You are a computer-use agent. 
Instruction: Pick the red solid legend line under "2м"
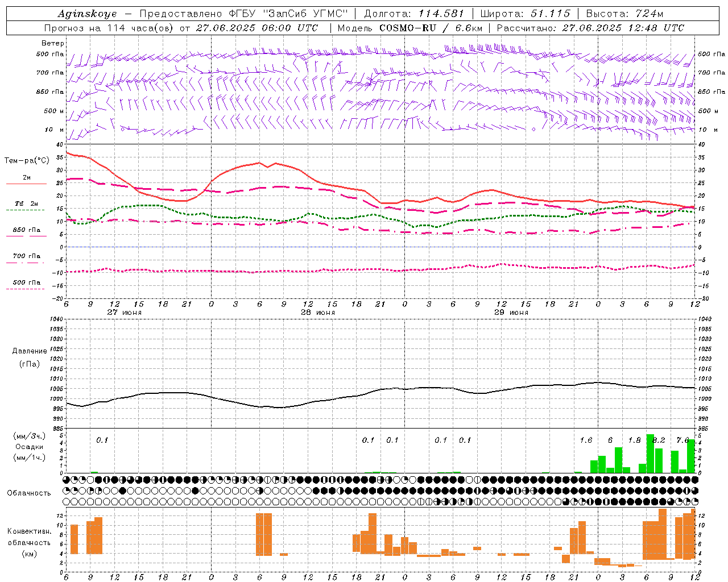(x=26, y=184)
